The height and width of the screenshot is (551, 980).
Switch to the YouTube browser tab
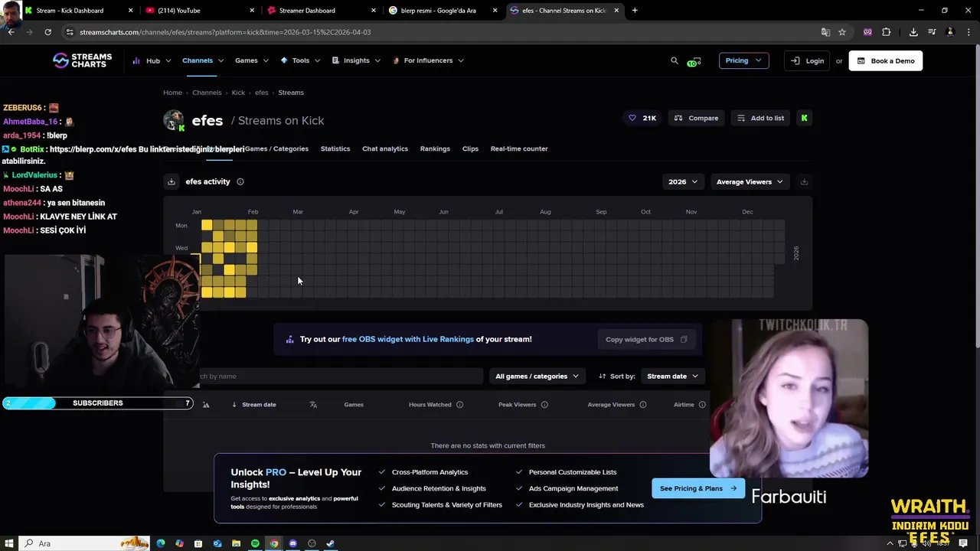(x=201, y=11)
